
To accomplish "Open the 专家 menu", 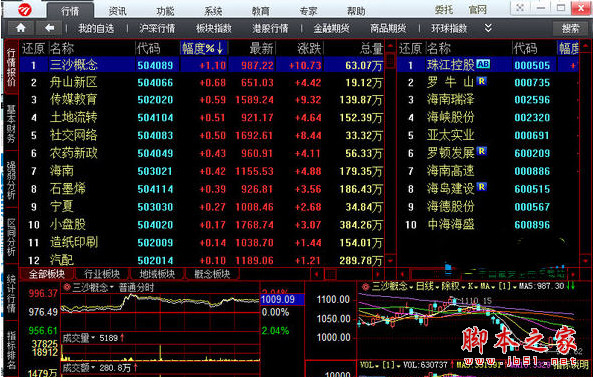I will click(x=308, y=11).
